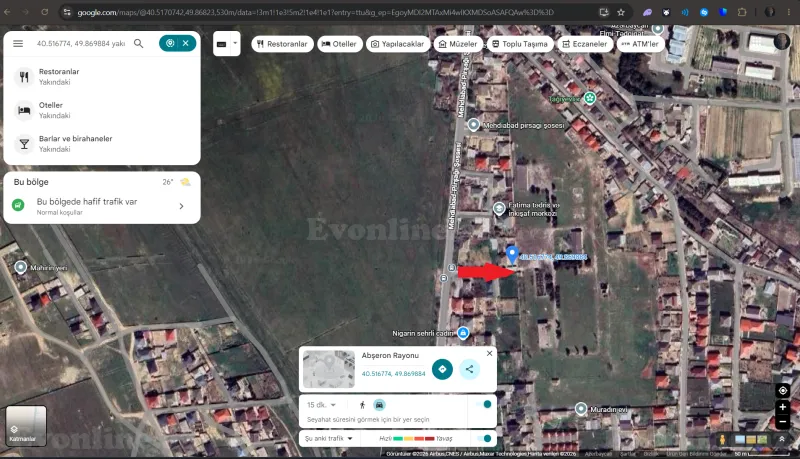Click the install app icon in address bar
Screen dimensions: 800x459
pyautogui.click(x=604, y=12)
